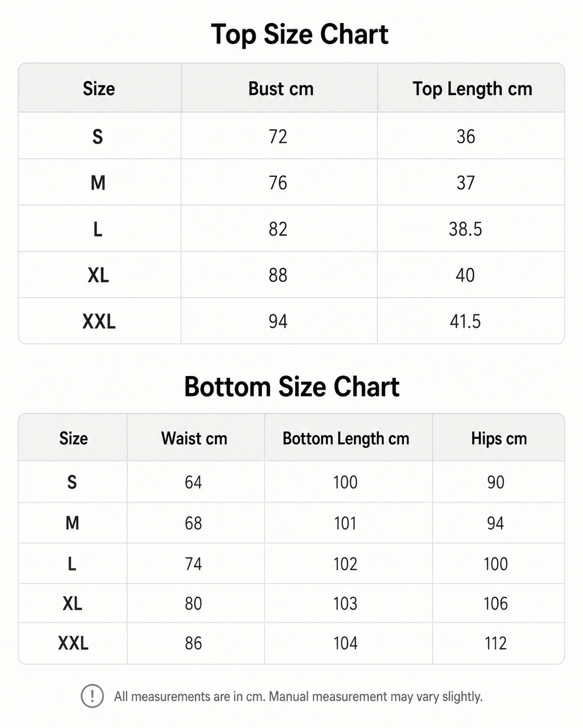Viewport: 583px width, 728px height.
Task: Click top length value 41.5
Action: 466,321
